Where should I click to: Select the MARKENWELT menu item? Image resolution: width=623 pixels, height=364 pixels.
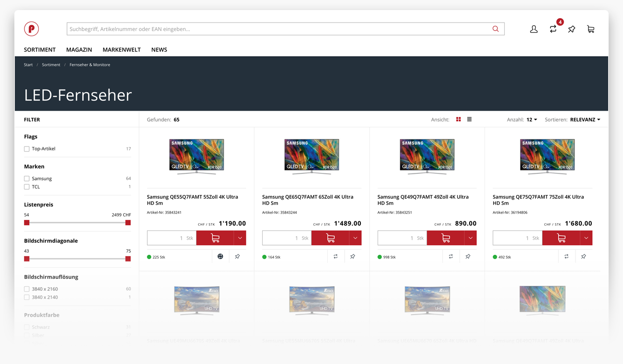(x=121, y=49)
